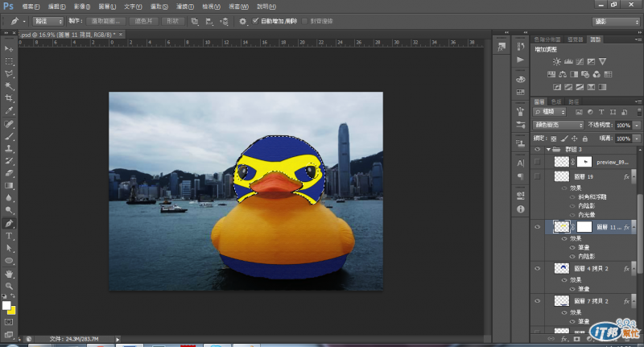Viewport: 644px width, 347px height.
Task: Select the Magic Wand tool
Action: click(9, 86)
